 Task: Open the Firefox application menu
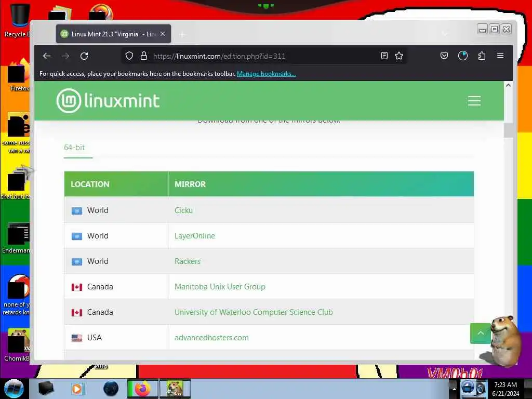coord(500,56)
